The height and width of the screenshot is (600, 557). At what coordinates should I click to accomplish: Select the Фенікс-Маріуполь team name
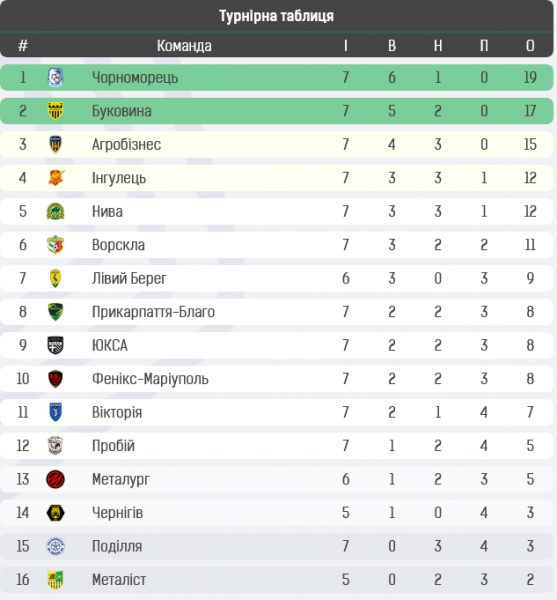pyautogui.click(x=150, y=379)
